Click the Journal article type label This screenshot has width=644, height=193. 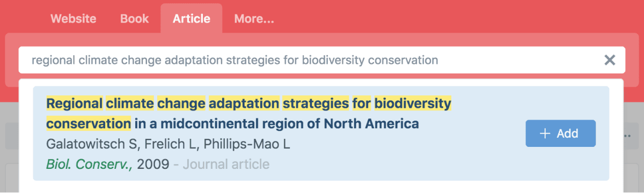click(226, 164)
